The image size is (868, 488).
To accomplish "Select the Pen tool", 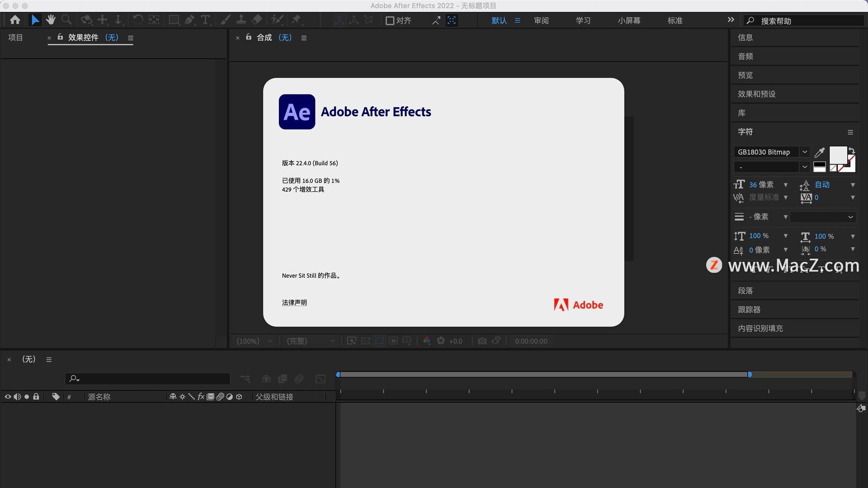I will (x=189, y=19).
